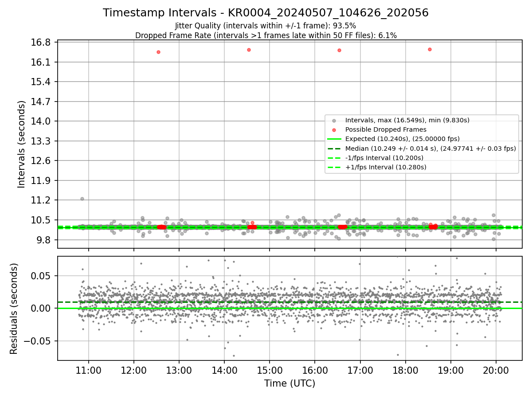This screenshot has width=532, height=399.
Task: Click the '16:00' time tick label
Action: (315, 370)
